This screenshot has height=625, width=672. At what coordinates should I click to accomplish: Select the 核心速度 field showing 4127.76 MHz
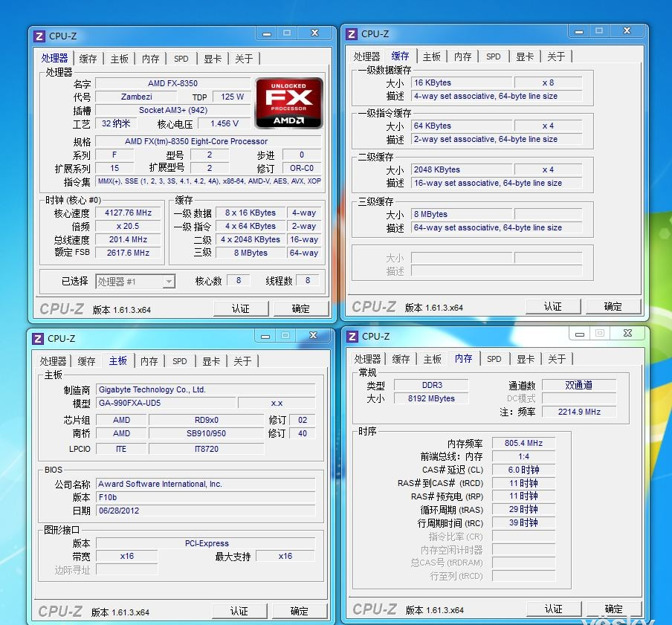129,213
